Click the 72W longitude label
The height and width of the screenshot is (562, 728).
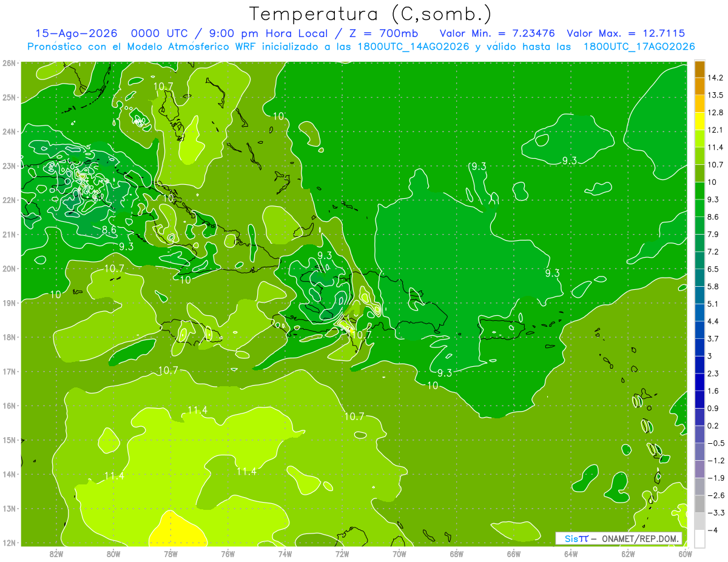342,554
